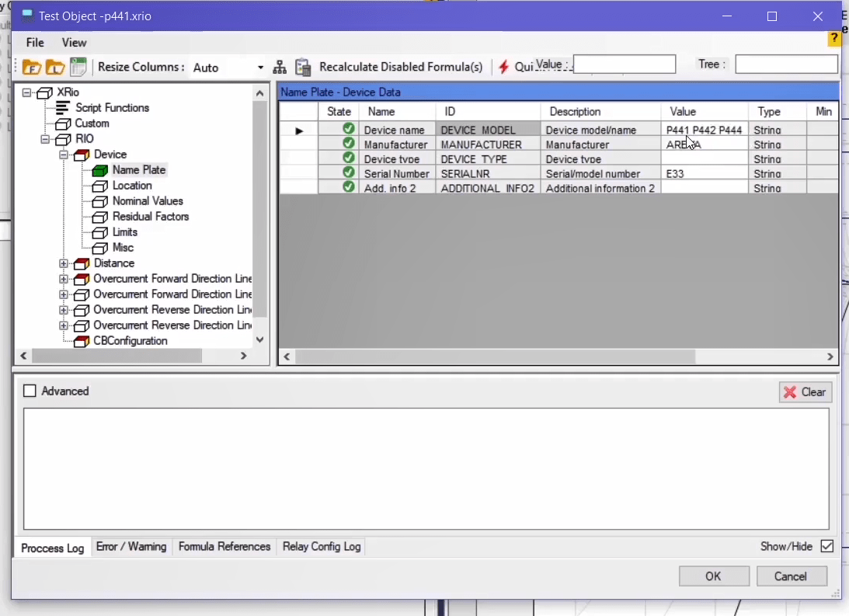Screen dimensions: 849x616
Task: Uncheck the Show/Hide checkbox
Action: click(826, 546)
